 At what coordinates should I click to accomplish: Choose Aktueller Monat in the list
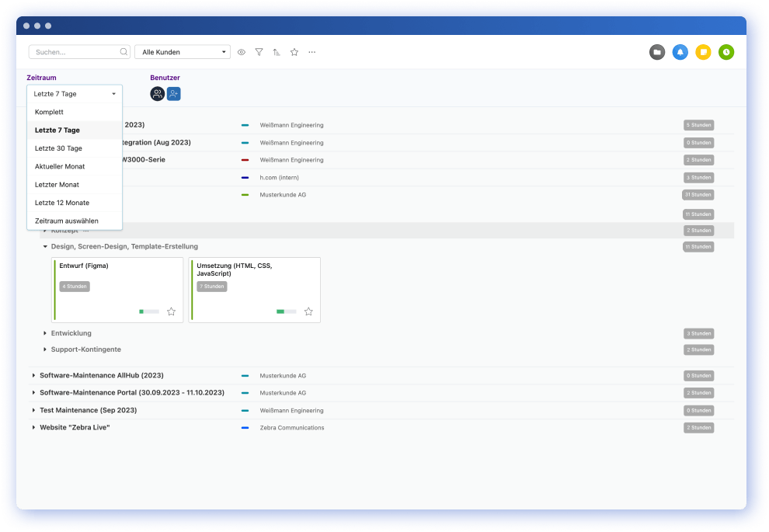pos(75,166)
